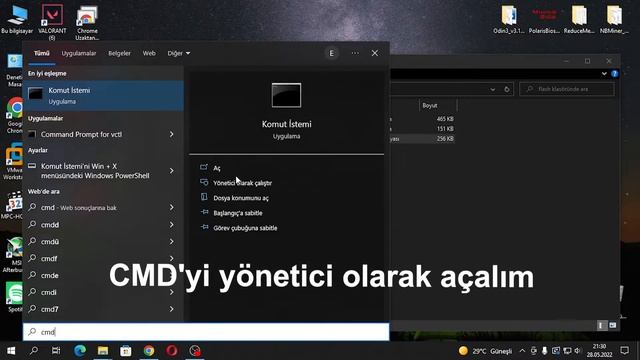Open the ReduceMe folder on desktop
640x360 pixels.
[579, 19]
